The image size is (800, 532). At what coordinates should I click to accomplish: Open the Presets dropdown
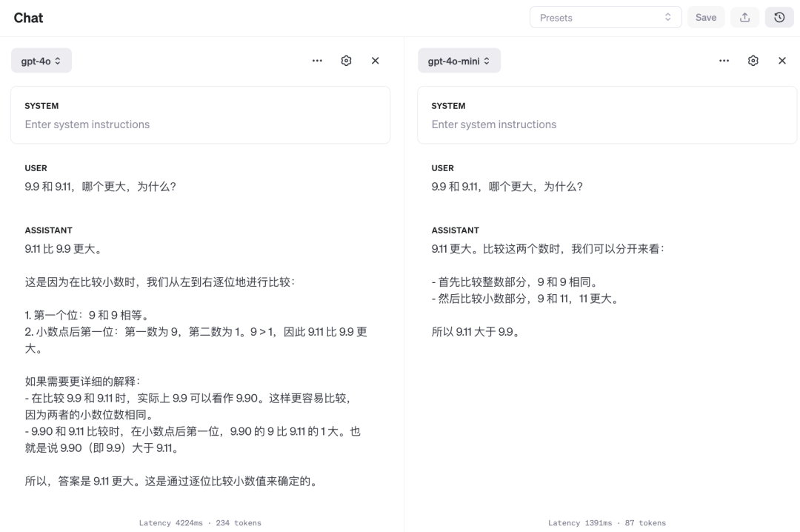point(605,16)
